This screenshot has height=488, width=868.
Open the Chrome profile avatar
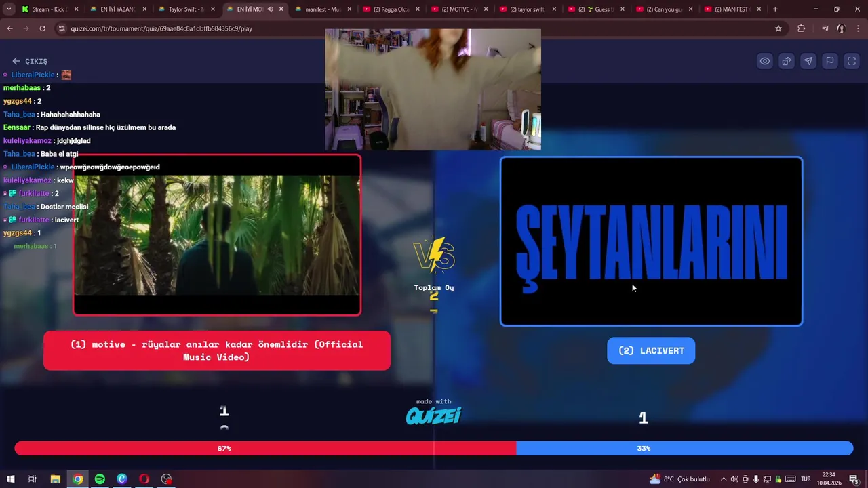[x=842, y=28]
